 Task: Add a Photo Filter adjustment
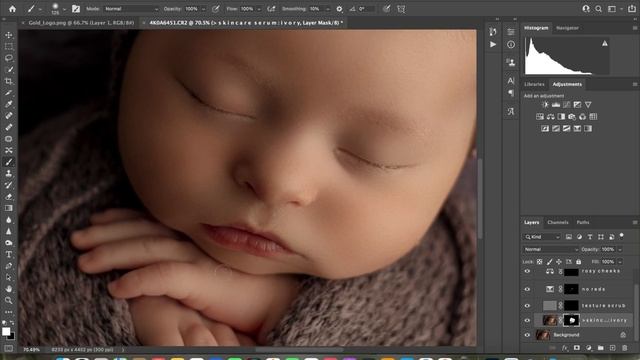pyautogui.click(x=572, y=117)
